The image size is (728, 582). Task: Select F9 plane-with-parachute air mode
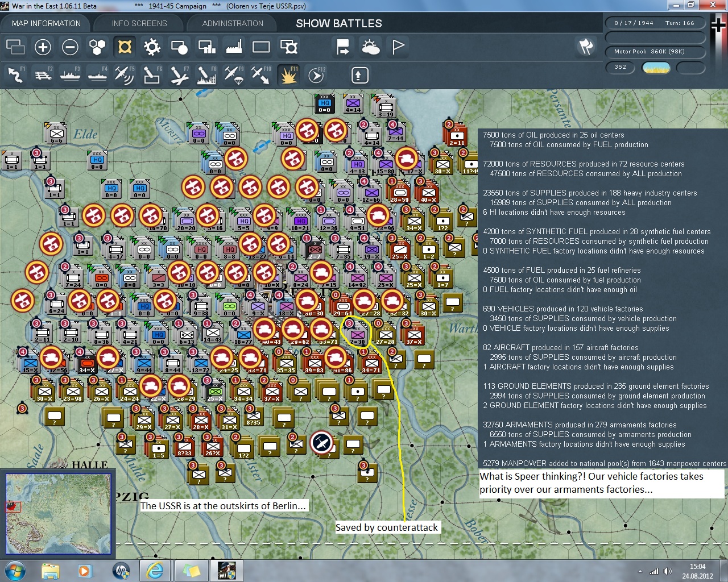[234, 74]
